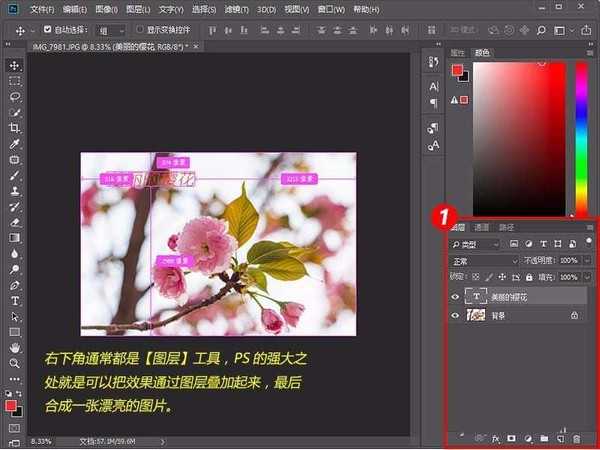Select the Zoom magnifier tool

click(x=15, y=362)
